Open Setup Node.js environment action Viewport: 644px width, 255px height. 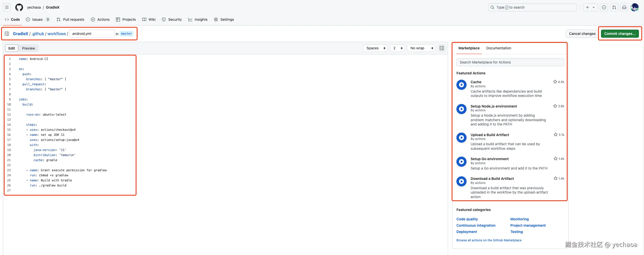(494, 106)
